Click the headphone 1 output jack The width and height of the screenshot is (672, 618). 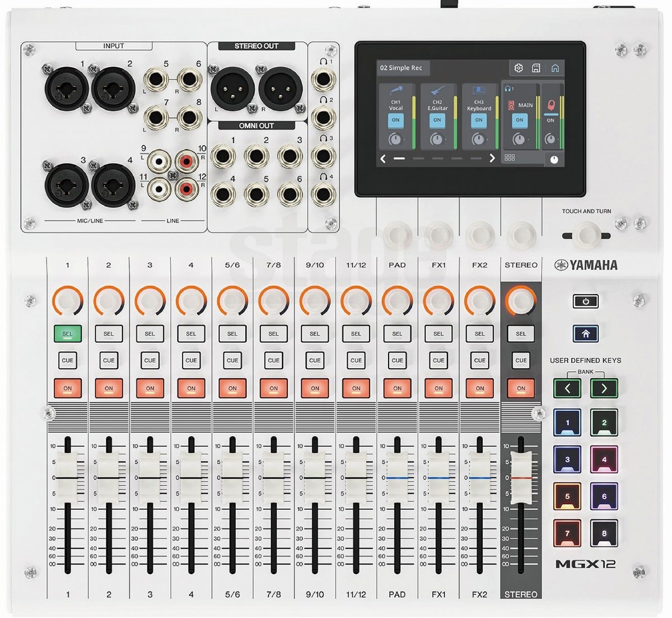point(323,79)
